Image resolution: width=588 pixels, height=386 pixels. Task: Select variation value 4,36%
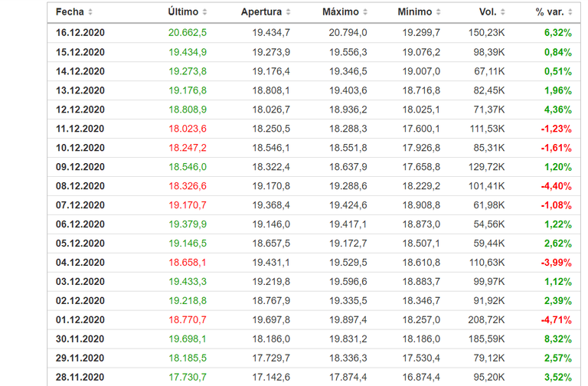558,110
